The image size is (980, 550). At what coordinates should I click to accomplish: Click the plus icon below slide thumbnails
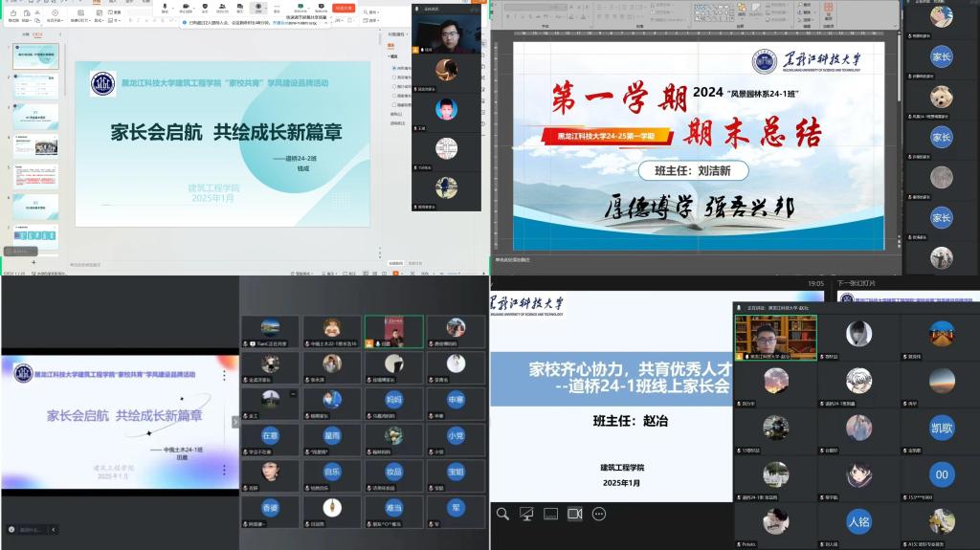coord(34,261)
